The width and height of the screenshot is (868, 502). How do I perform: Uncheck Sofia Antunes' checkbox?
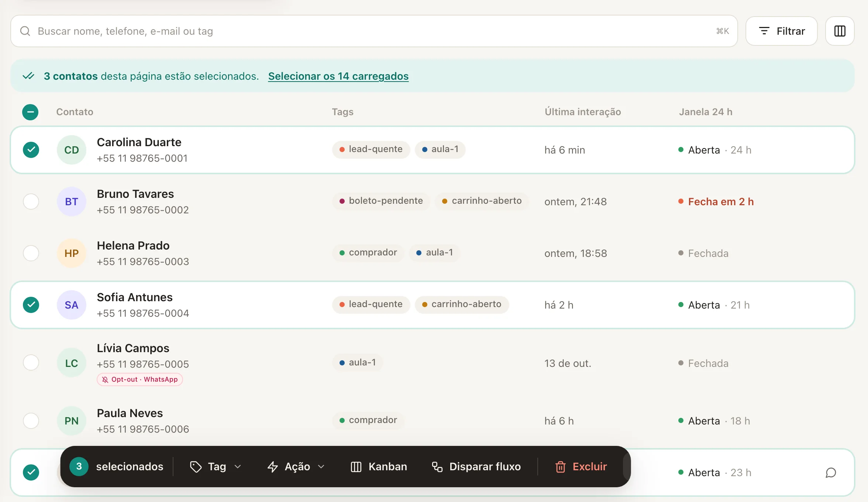31,305
